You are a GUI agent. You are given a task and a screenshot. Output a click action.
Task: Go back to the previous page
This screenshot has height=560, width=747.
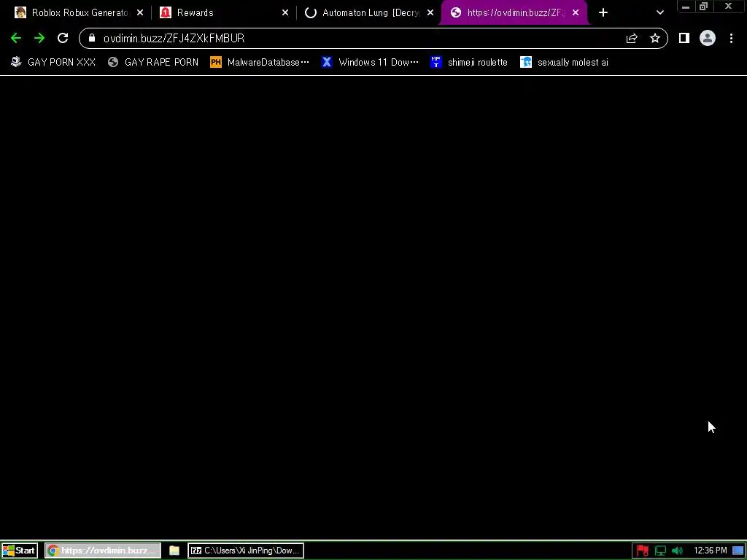16,38
